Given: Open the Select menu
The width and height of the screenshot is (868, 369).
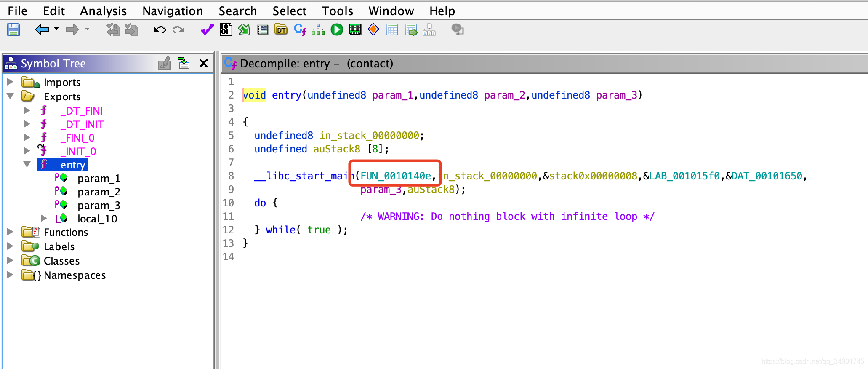Looking at the screenshot, I should 290,11.
